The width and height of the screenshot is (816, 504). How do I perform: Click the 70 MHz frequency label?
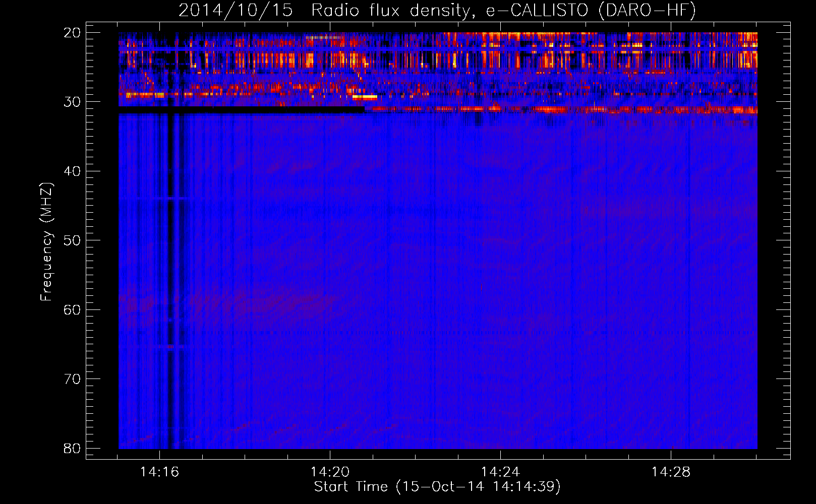click(72, 379)
